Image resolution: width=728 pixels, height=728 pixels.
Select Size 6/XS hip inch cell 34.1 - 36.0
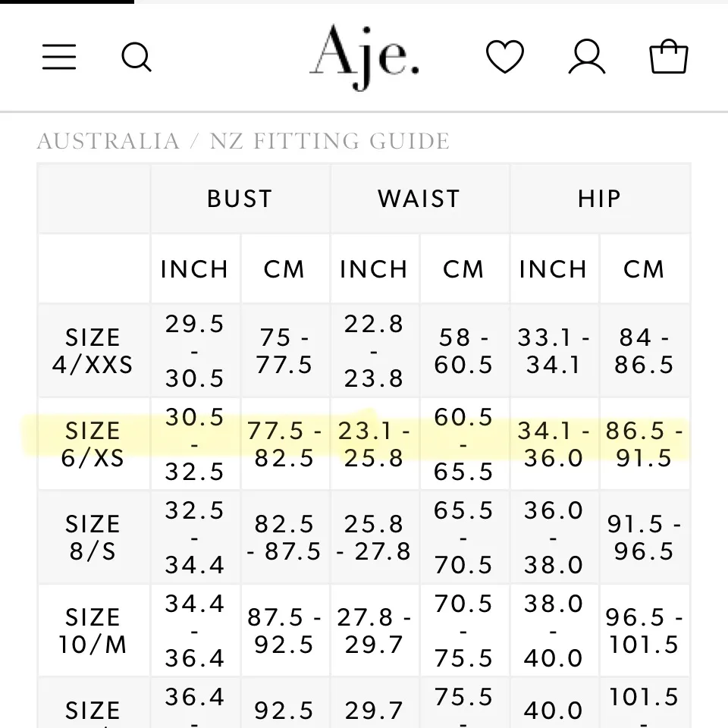554,444
